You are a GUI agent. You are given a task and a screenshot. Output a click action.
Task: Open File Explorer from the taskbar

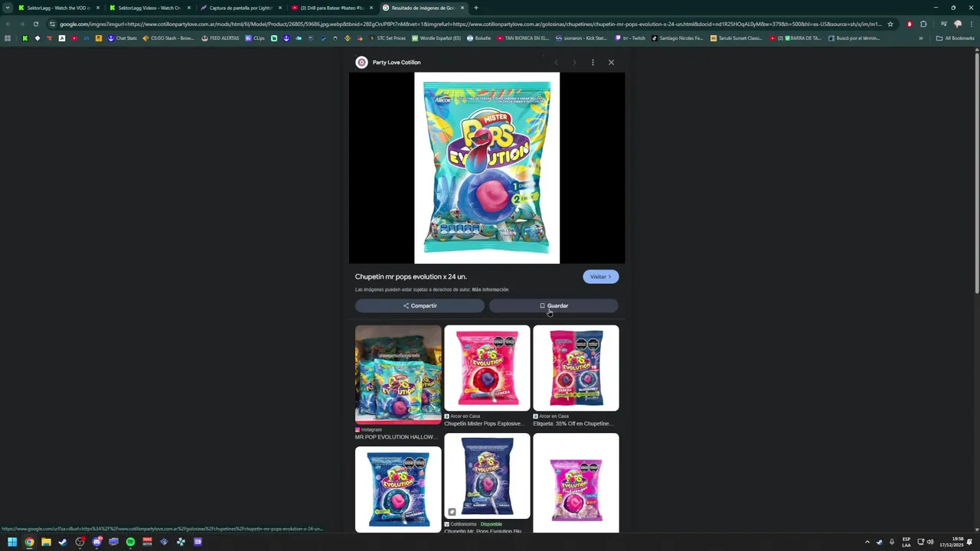pos(46,542)
